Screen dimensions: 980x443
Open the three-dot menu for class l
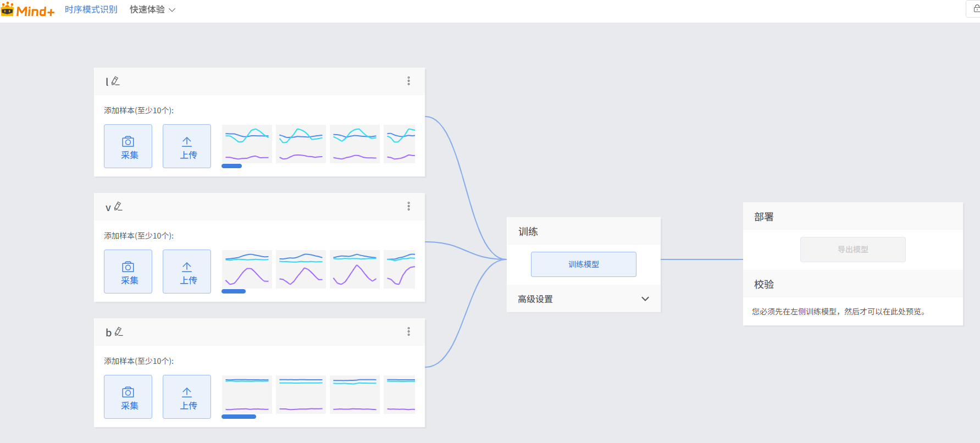point(408,81)
